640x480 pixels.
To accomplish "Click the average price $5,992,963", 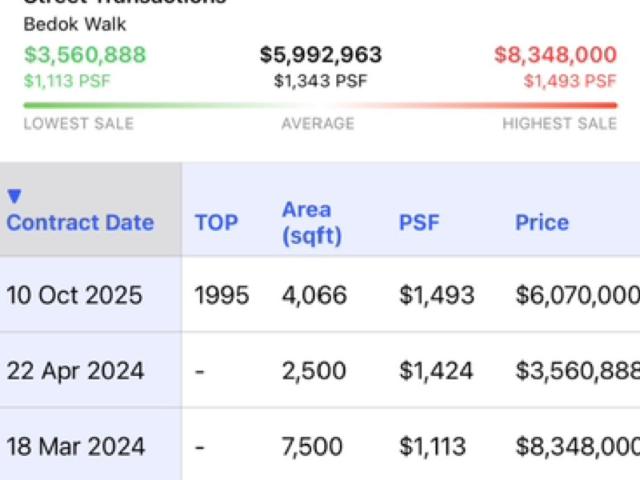I will [x=321, y=55].
